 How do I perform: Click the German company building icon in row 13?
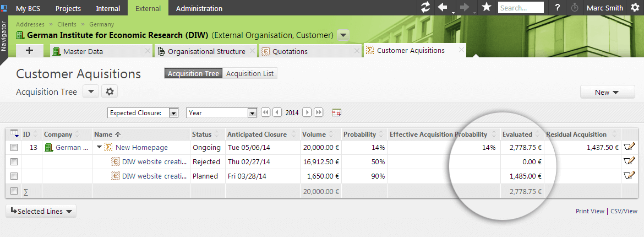pyautogui.click(x=49, y=147)
